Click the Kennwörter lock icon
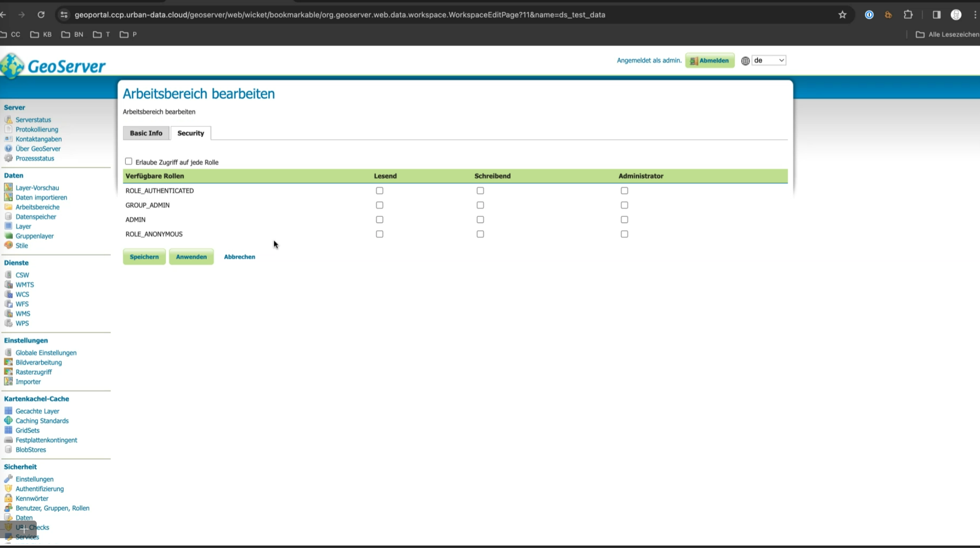 click(x=8, y=498)
